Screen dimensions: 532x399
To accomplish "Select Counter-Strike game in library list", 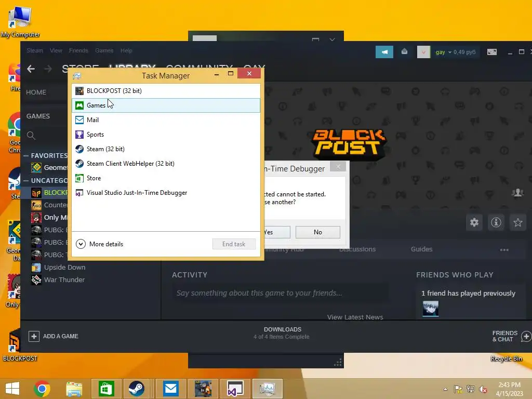I will pyautogui.click(x=49, y=205).
